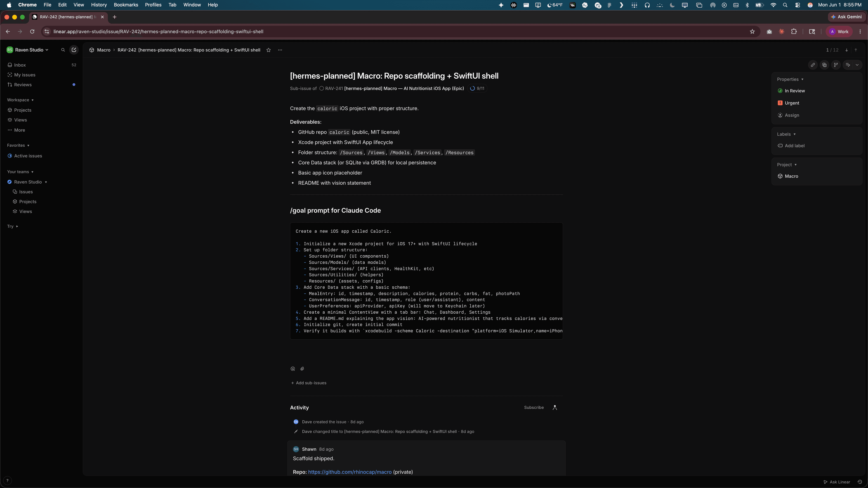
Task: Click the compose new issue icon
Action: click(74, 50)
